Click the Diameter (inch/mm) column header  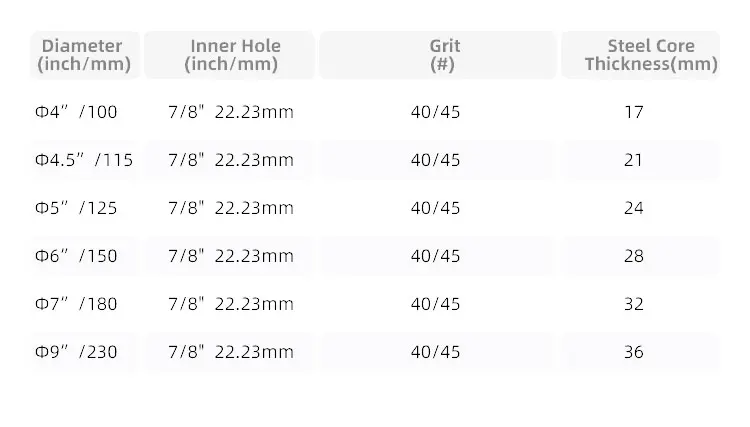(x=85, y=55)
